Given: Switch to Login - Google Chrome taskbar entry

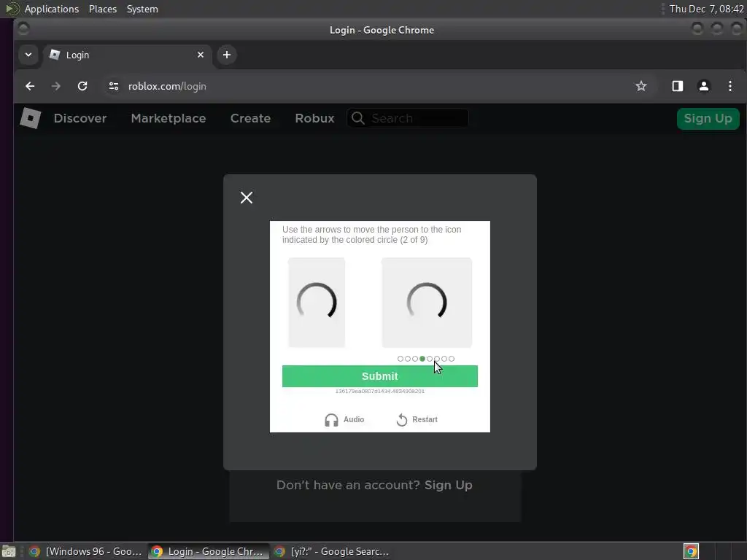Looking at the screenshot, I should pos(208,551).
